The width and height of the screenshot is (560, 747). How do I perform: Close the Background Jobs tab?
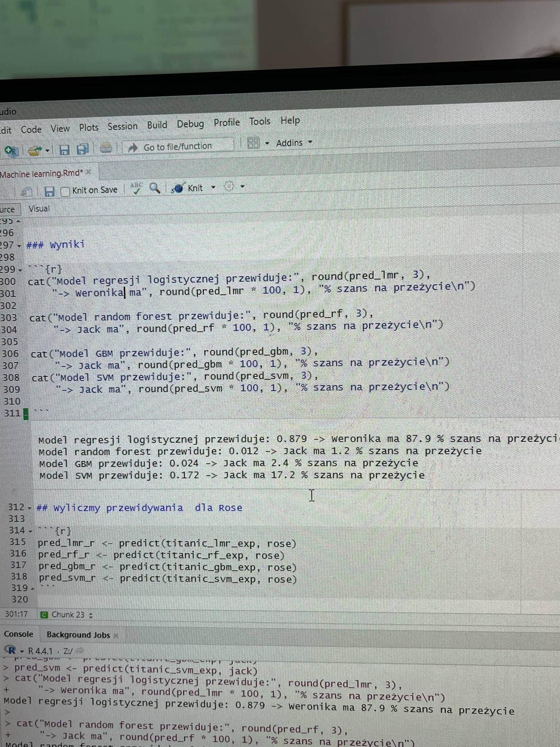[116, 636]
